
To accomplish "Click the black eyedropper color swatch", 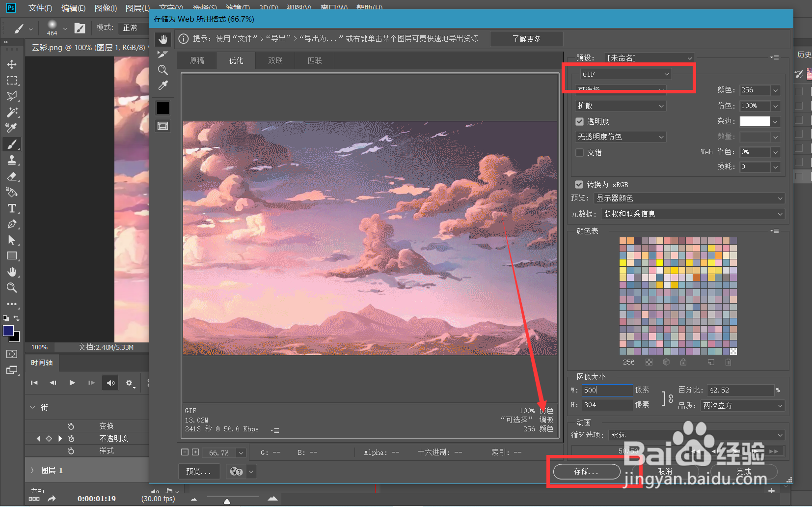I will (x=162, y=108).
